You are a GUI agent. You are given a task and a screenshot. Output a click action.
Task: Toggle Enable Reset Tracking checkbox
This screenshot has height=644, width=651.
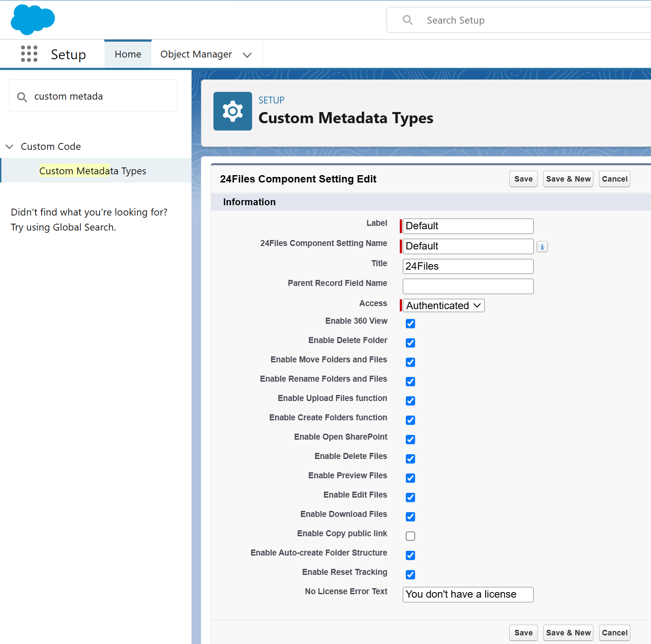411,575
